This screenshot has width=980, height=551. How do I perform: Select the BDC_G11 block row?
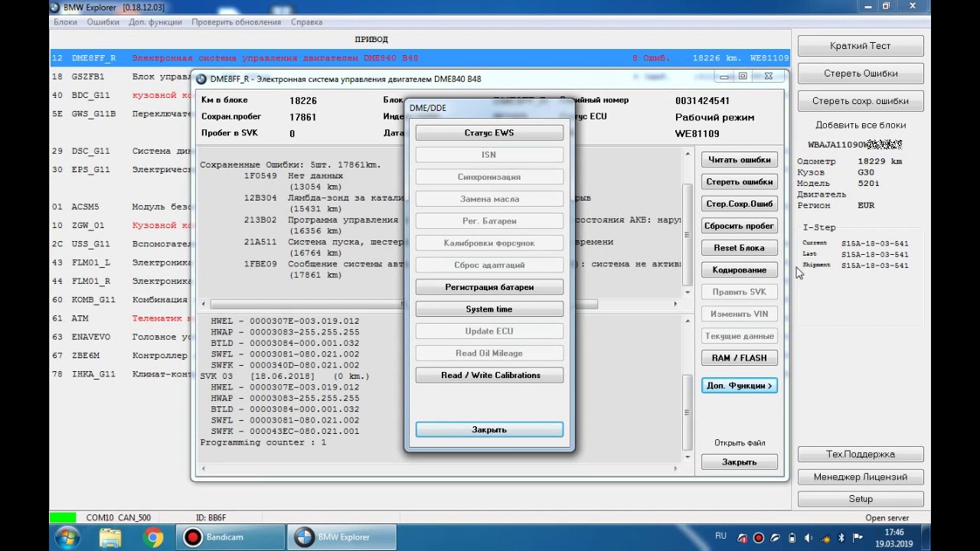[x=120, y=96]
